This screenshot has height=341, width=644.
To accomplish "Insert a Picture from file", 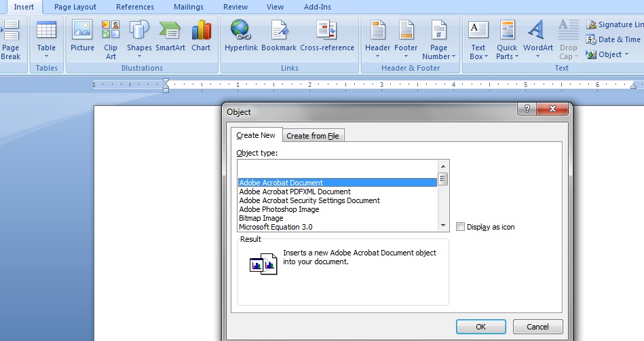I will [x=82, y=36].
